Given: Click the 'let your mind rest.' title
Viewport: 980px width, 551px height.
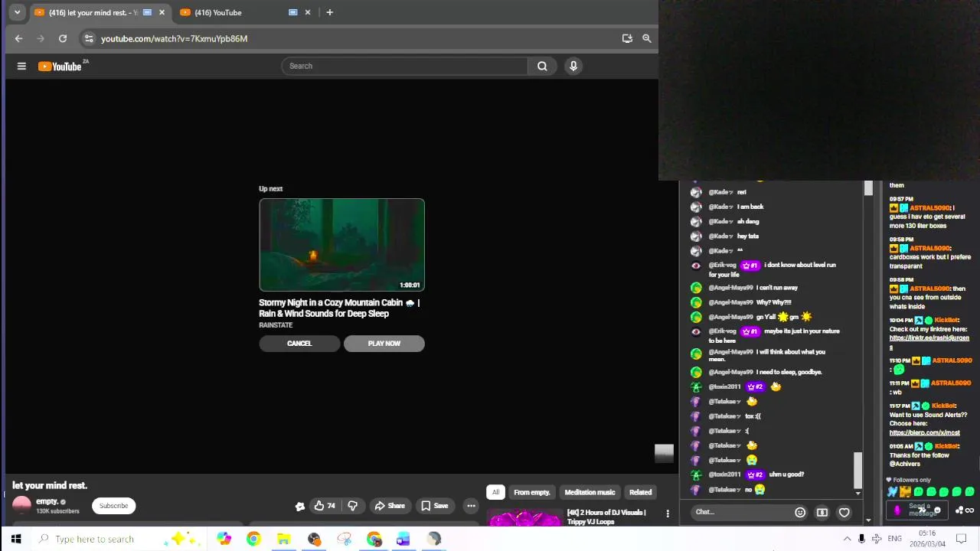Looking at the screenshot, I should tap(50, 485).
